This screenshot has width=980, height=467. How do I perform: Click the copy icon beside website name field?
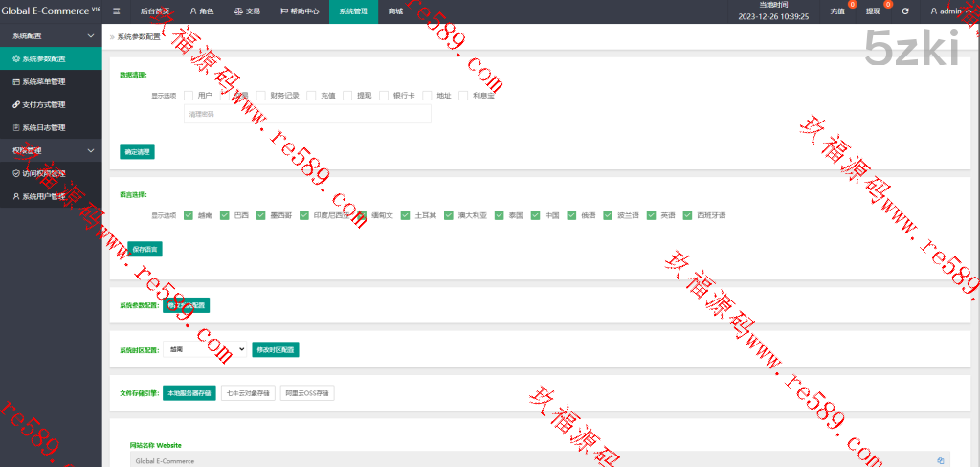[x=940, y=460]
